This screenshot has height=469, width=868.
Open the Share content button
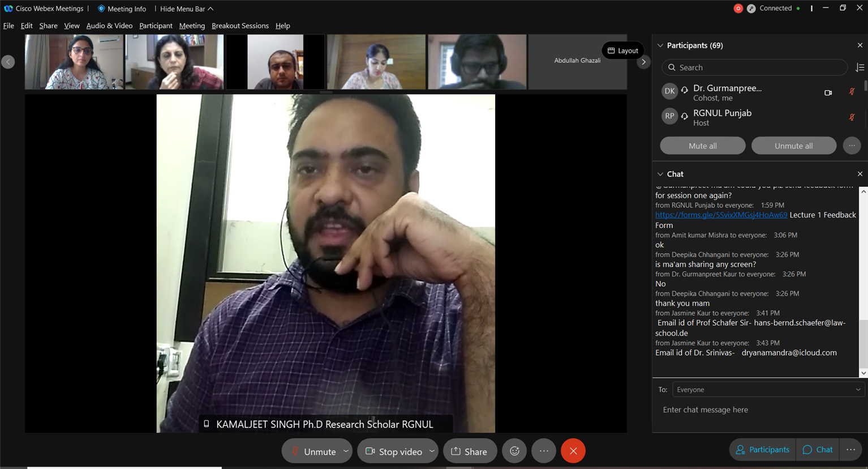tap(470, 451)
